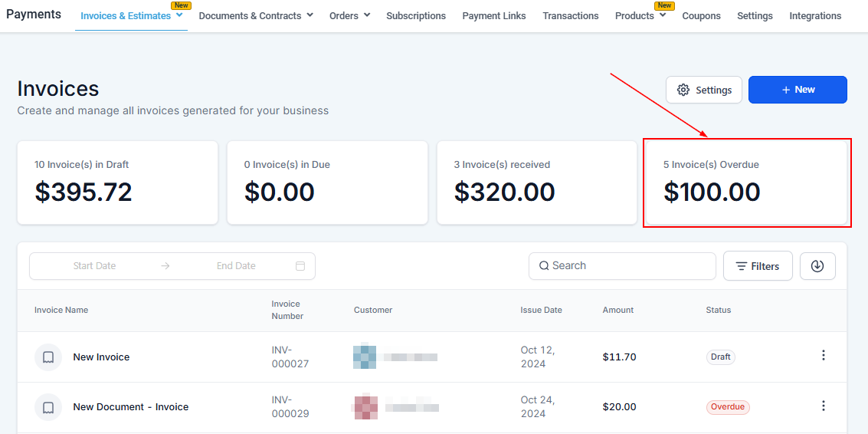Go to the Subscriptions tab
868x434 pixels.
(416, 15)
